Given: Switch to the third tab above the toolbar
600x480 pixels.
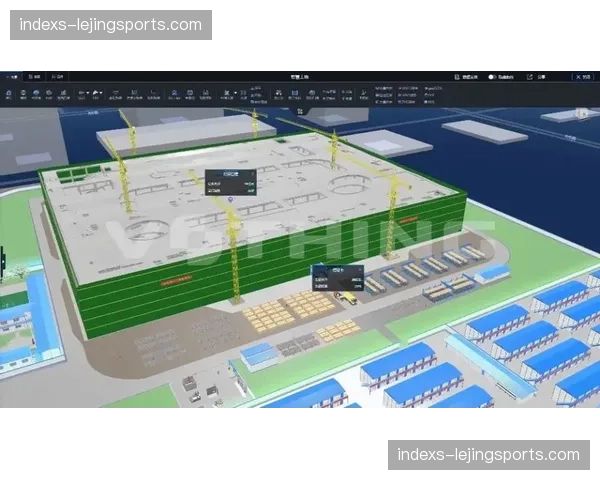Looking at the screenshot, I should [57, 76].
